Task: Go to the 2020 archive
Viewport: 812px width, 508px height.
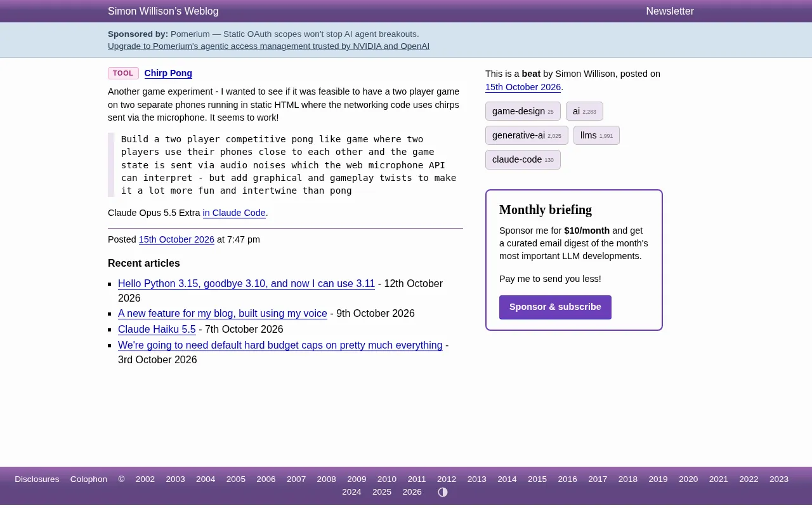Action: [x=688, y=479]
